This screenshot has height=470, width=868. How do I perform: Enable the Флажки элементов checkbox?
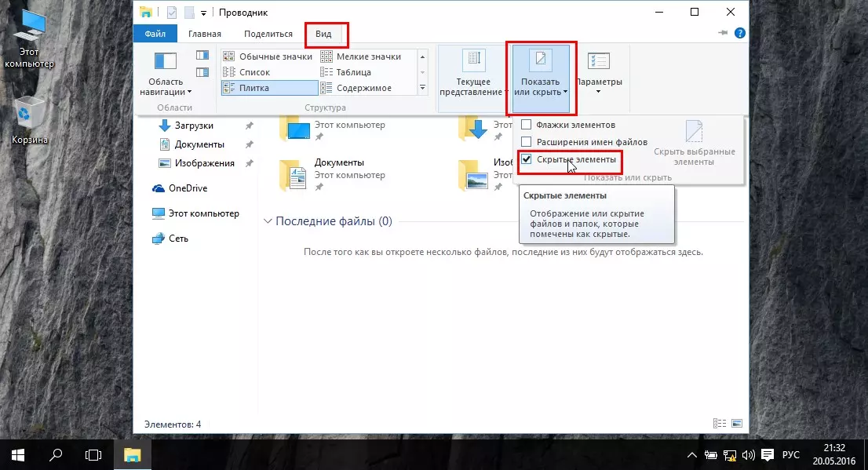pos(527,125)
